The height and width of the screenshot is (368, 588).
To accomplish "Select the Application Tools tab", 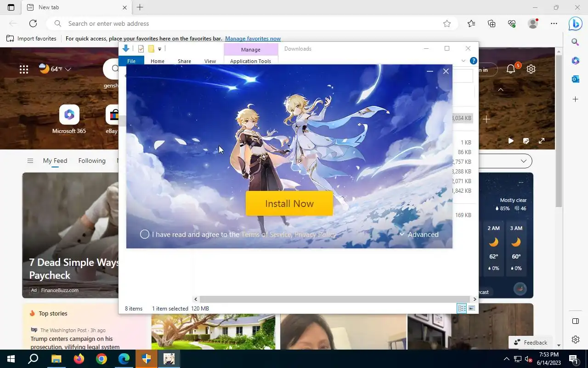I will [250, 61].
